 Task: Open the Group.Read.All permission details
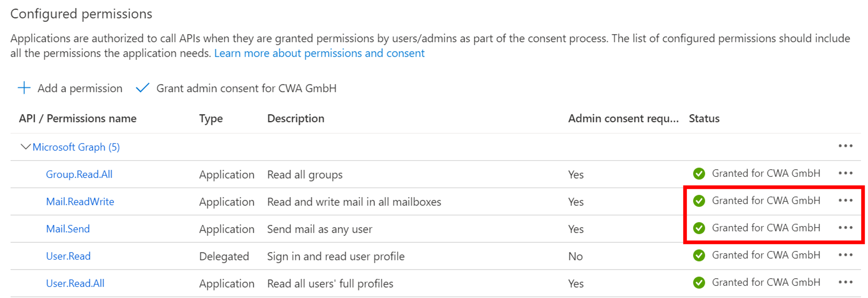click(79, 175)
